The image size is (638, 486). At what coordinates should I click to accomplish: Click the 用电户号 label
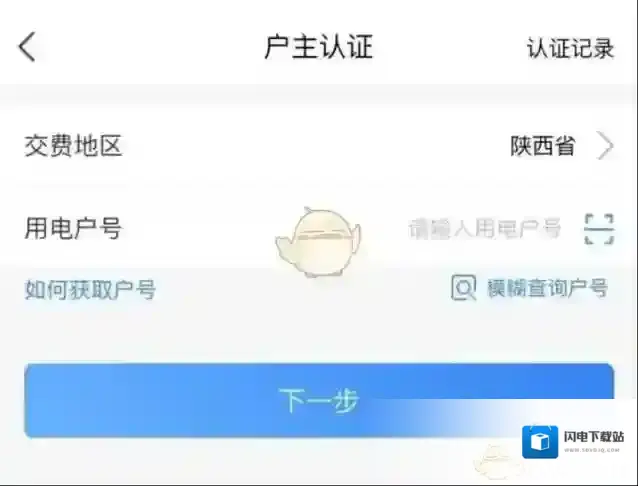pyautogui.click(x=73, y=228)
